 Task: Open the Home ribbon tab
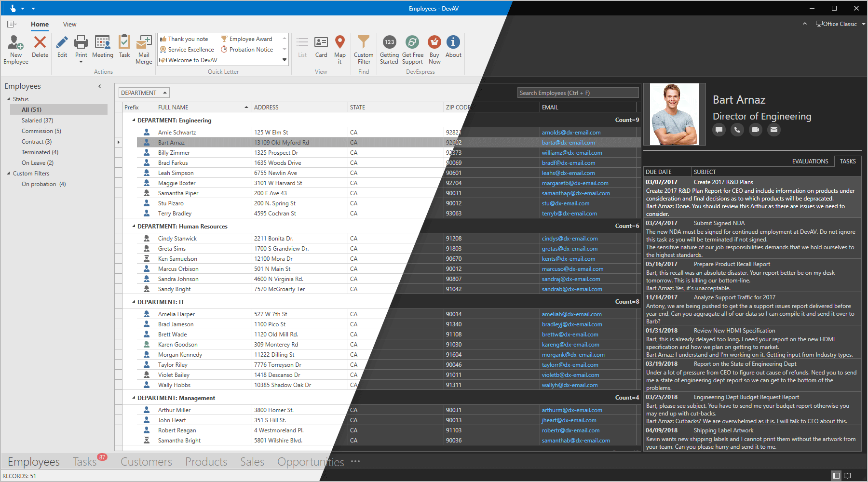40,25
